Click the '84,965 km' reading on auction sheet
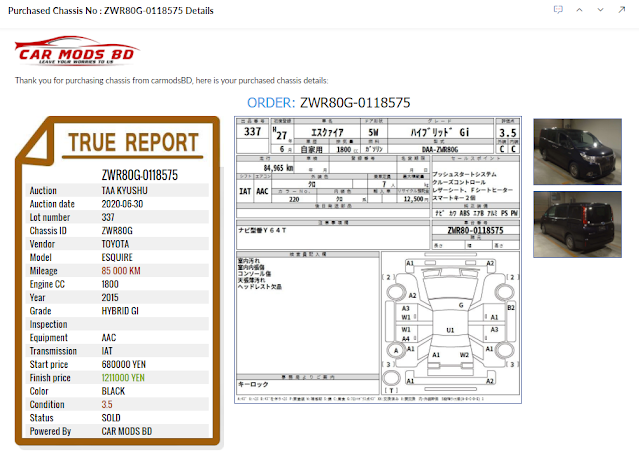The width and height of the screenshot is (639, 468). click(x=278, y=168)
